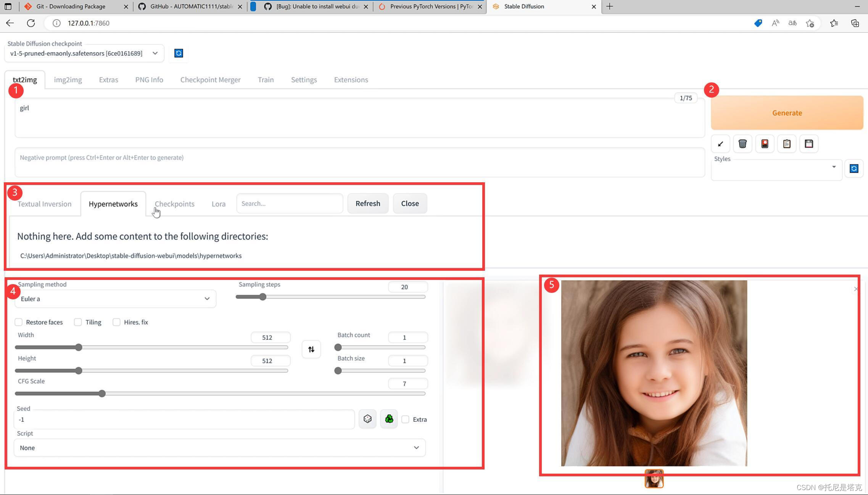
Task: Tick the Extra seed checkbox
Action: pyautogui.click(x=406, y=419)
